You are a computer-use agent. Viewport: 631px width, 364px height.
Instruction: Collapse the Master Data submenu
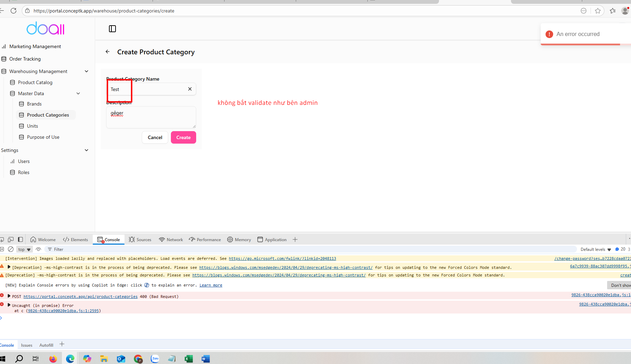pos(78,93)
